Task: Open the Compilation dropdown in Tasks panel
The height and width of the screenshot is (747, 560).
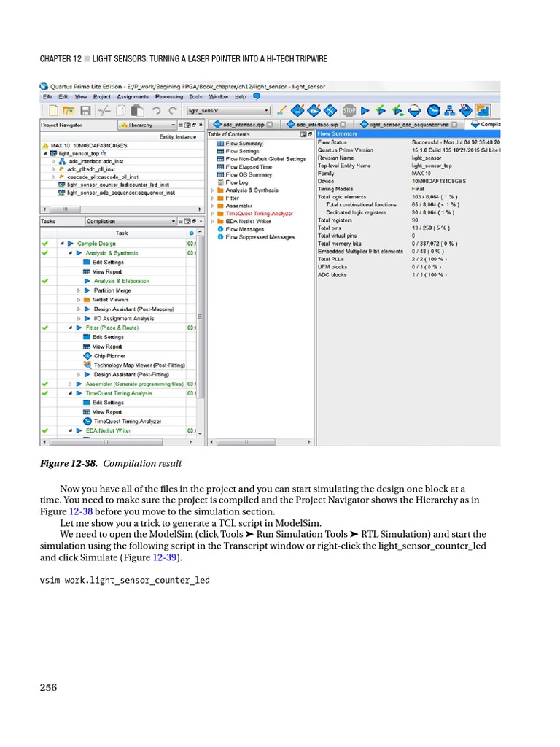Action: pos(173,221)
